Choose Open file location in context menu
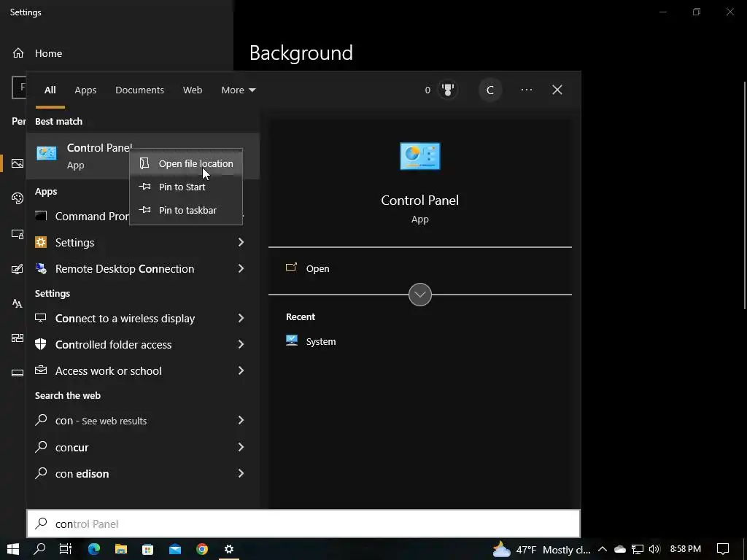This screenshot has width=747, height=560. click(x=186, y=163)
